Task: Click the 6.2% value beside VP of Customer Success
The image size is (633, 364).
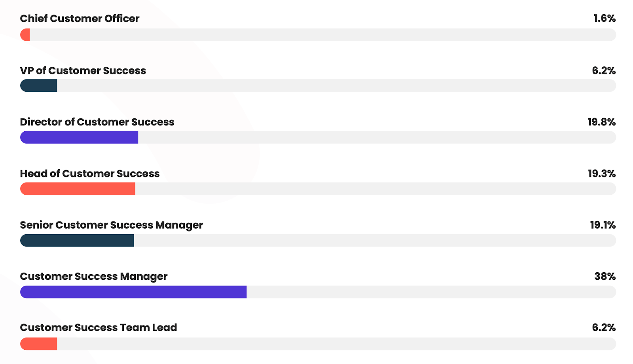Action: click(604, 70)
